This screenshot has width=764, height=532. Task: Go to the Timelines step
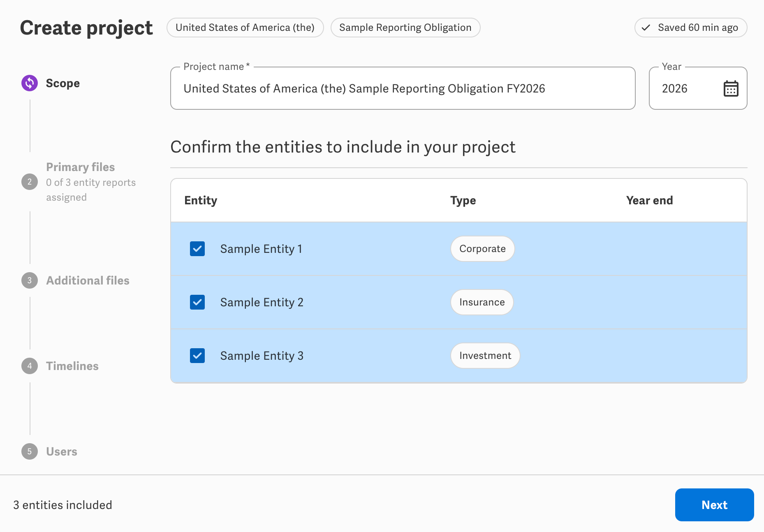point(72,366)
